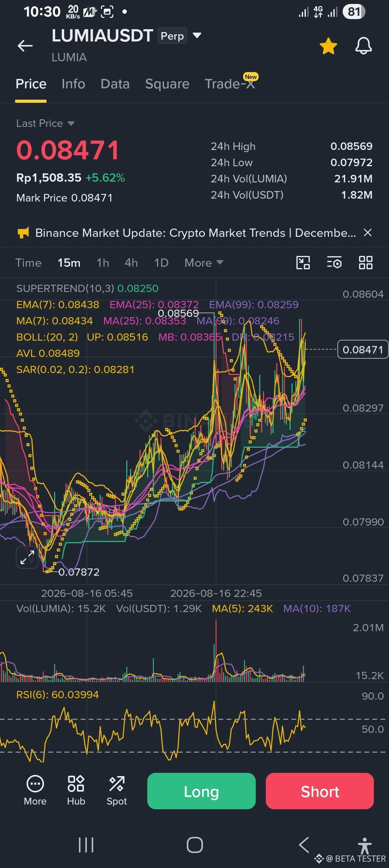Select the 4h chart interval
Screen dimensions: 389x868
[131, 263]
